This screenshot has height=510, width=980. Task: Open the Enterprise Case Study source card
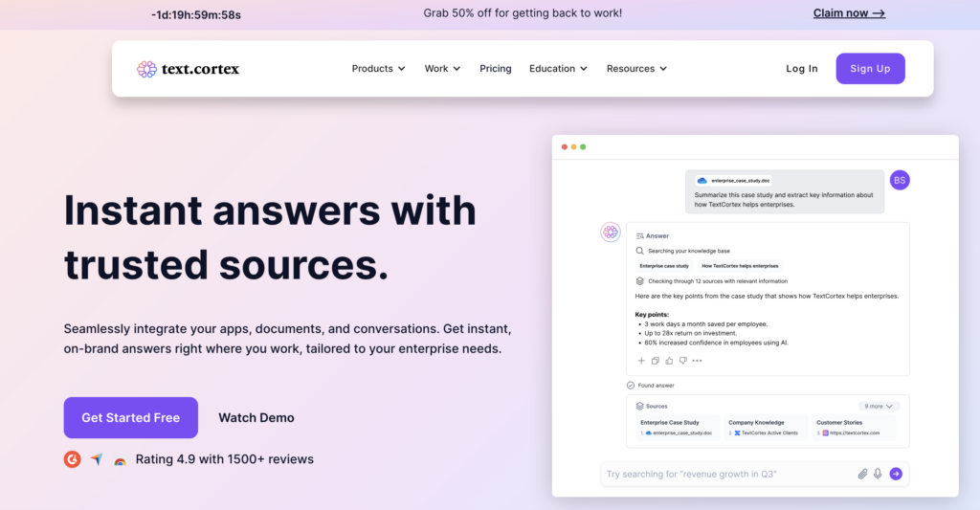(x=678, y=428)
